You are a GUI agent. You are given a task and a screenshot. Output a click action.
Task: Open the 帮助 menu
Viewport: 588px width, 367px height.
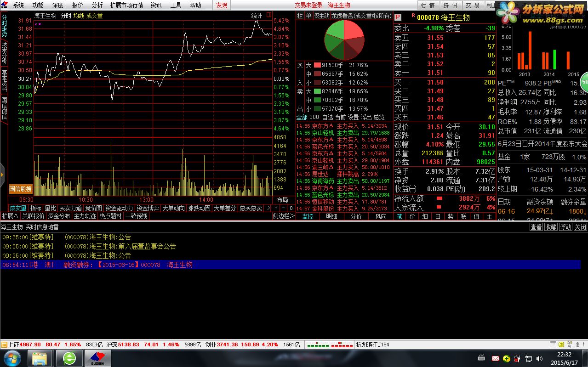tap(195, 6)
